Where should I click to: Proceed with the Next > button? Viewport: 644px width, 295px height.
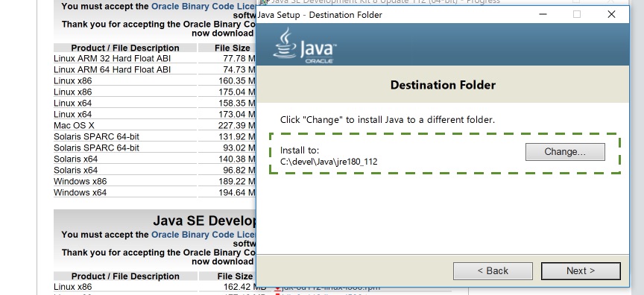[x=581, y=271]
